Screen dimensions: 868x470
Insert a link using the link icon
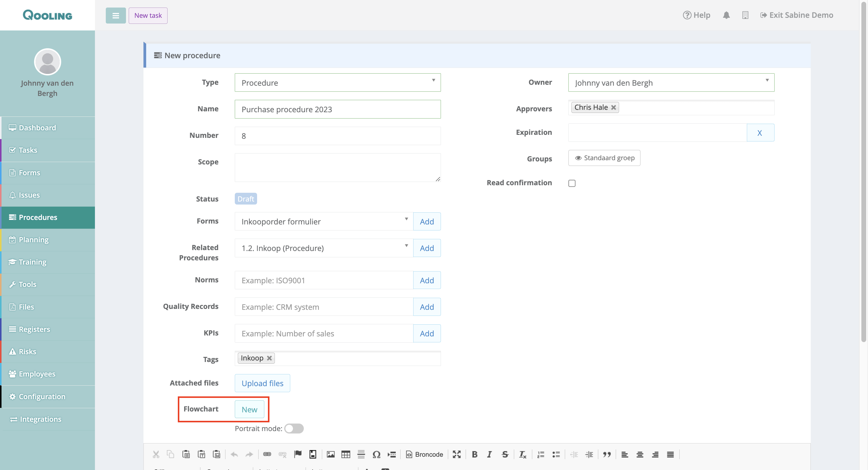(267, 455)
